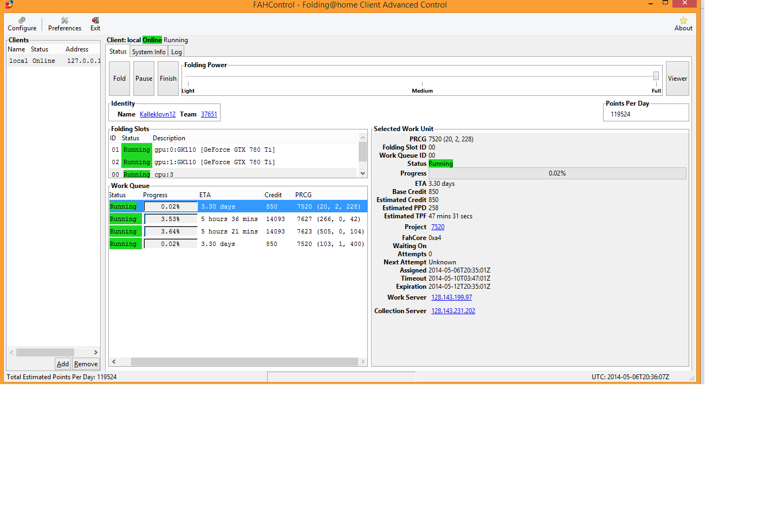Image resolution: width=777 pixels, height=532 pixels.
Task: Click the Clients Address column header
Action: coord(77,49)
